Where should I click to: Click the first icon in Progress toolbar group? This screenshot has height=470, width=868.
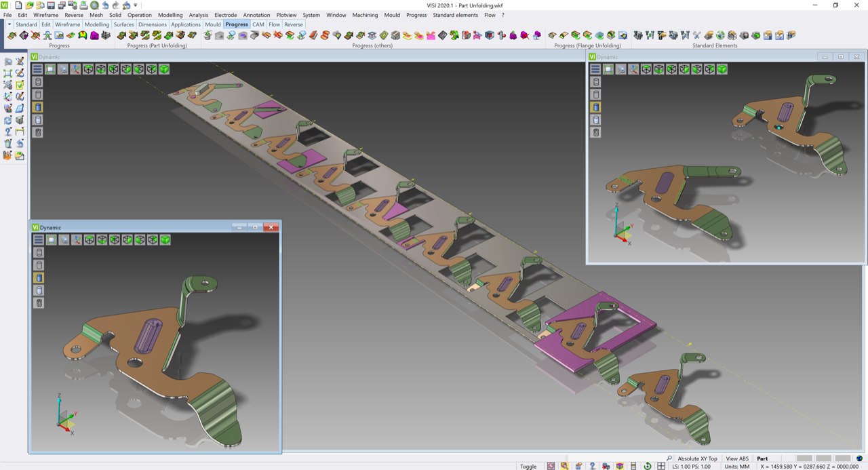[12, 35]
